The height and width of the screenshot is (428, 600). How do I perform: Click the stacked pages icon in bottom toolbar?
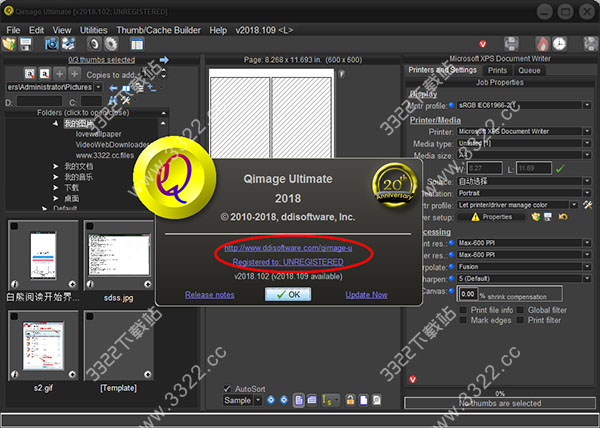pos(312,400)
